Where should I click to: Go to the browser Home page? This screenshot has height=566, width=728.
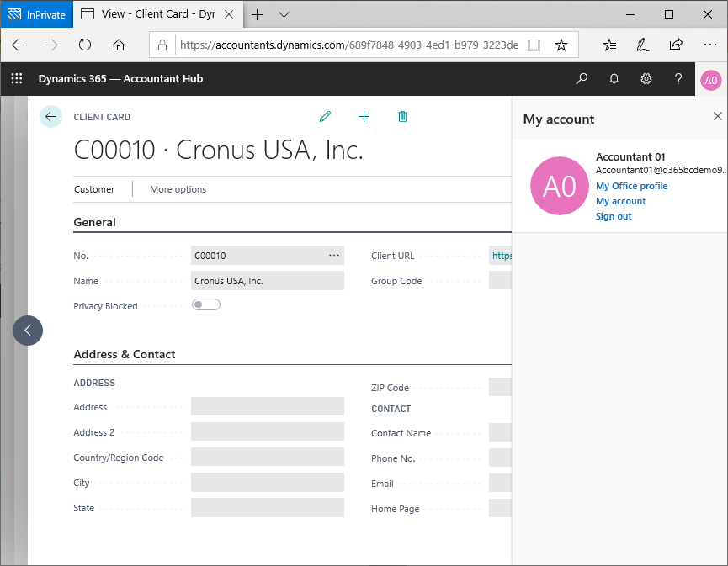pos(119,45)
